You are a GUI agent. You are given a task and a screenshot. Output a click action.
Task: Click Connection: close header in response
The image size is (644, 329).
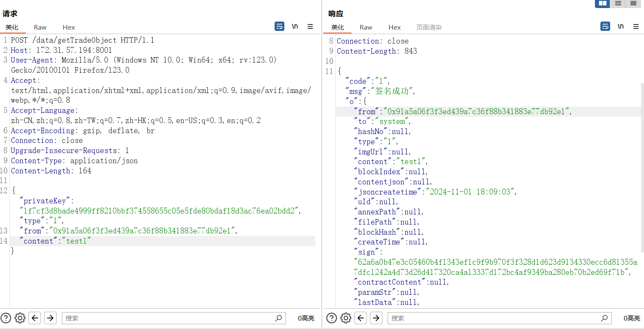point(373,41)
